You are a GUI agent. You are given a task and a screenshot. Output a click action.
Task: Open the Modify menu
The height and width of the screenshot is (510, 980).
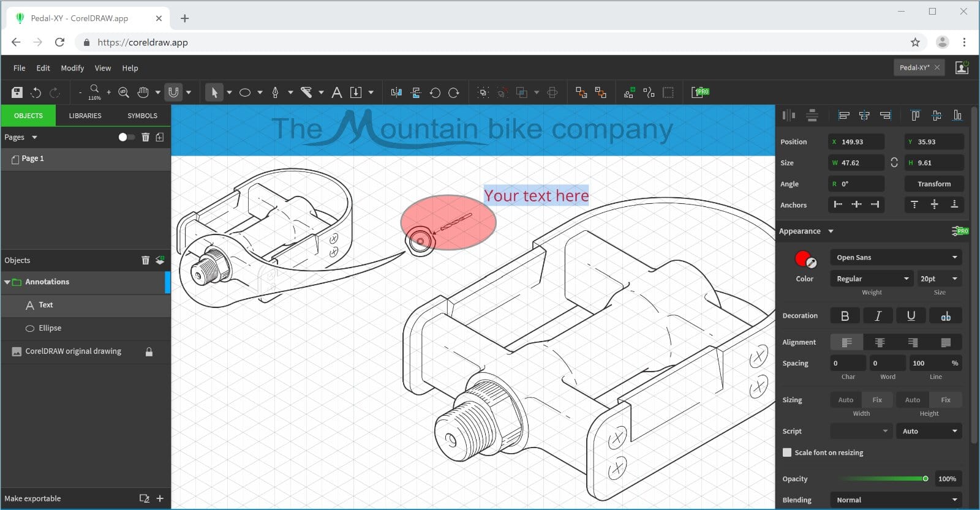tap(72, 68)
